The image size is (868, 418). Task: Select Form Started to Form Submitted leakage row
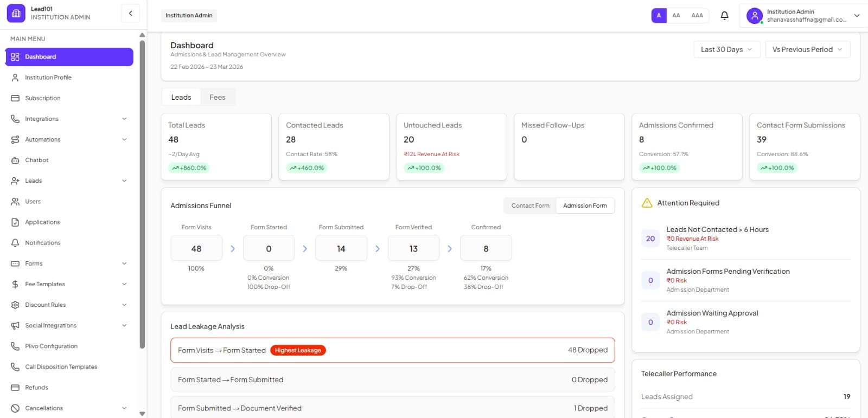(x=393, y=380)
